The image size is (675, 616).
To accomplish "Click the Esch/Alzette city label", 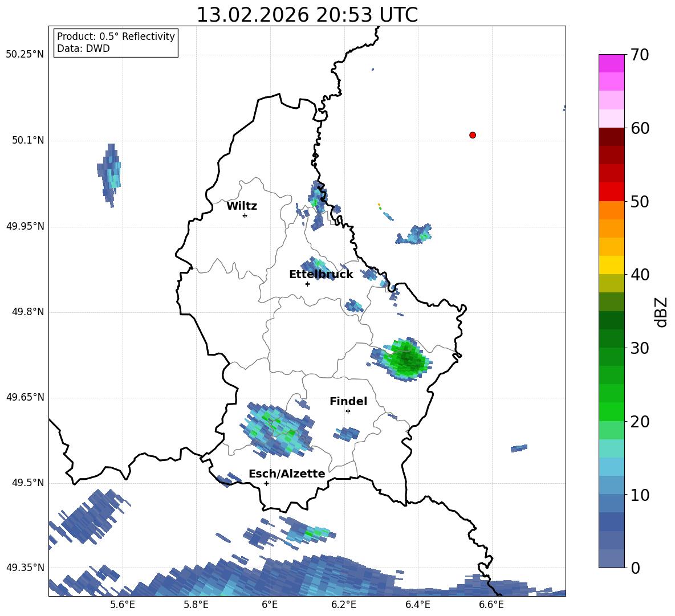I will click(x=287, y=474).
